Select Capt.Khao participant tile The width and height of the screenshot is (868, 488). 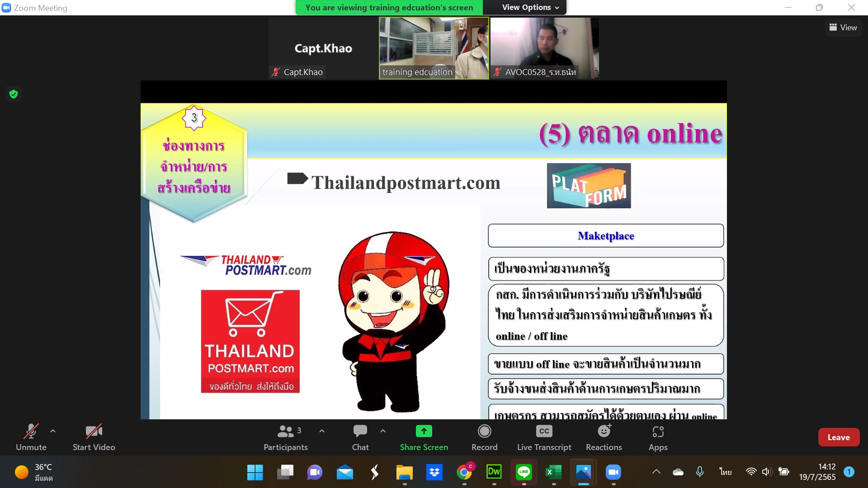tap(323, 48)
